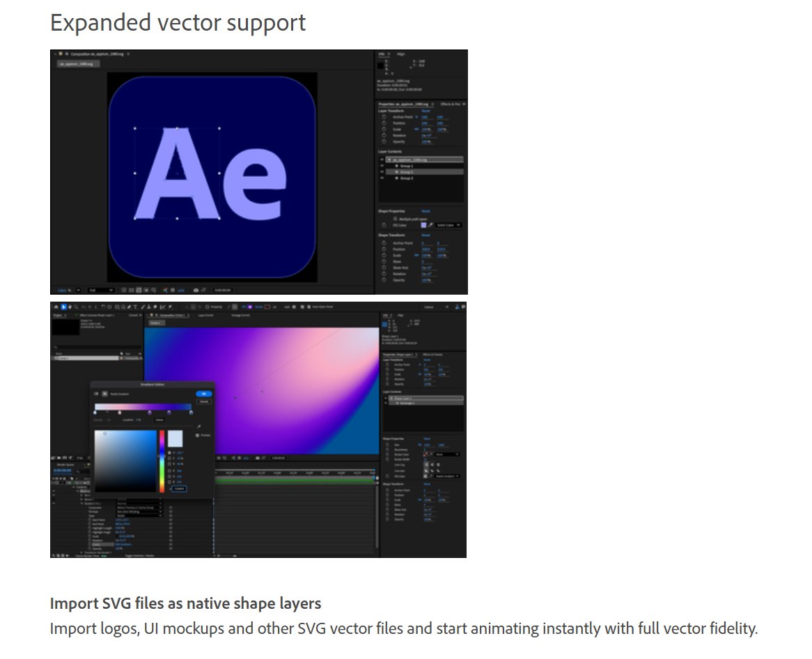Select Group 2 in the Layer Contents list
Screen dimensions: 812x659
[424, 171]
